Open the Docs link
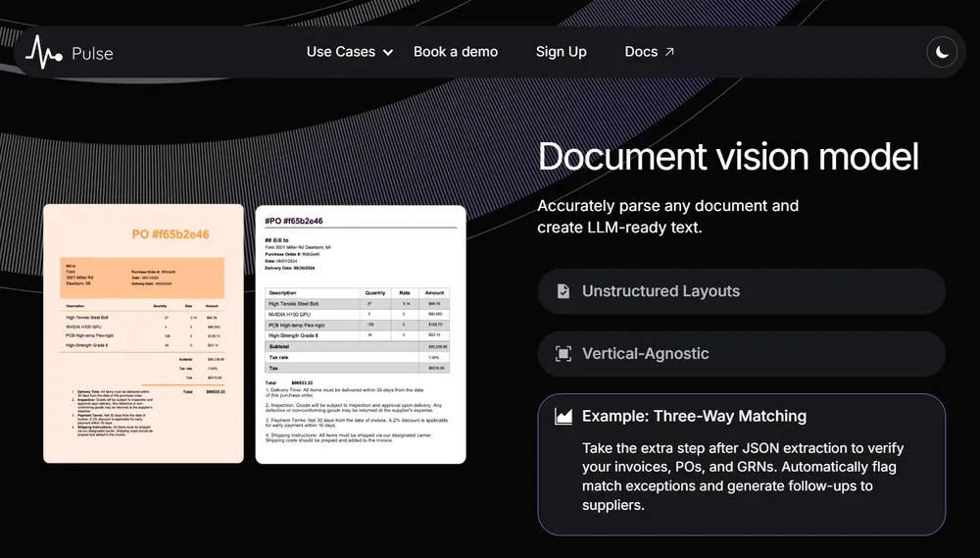Viewport: 980px width, 558px height. point(641,52)
